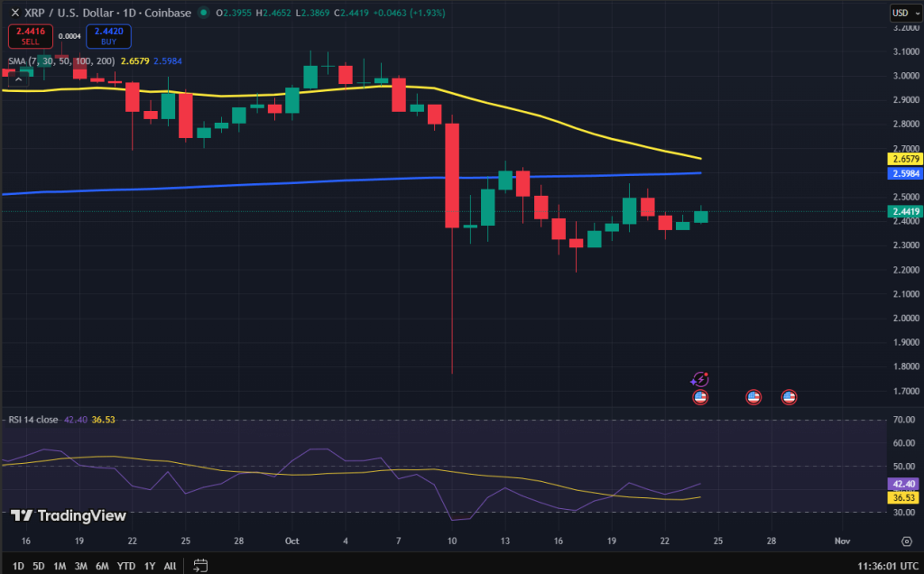Click the spread value 0.0004 between Sell and Buy
This screenshot has height=574, width=924.
click(69, 36)
